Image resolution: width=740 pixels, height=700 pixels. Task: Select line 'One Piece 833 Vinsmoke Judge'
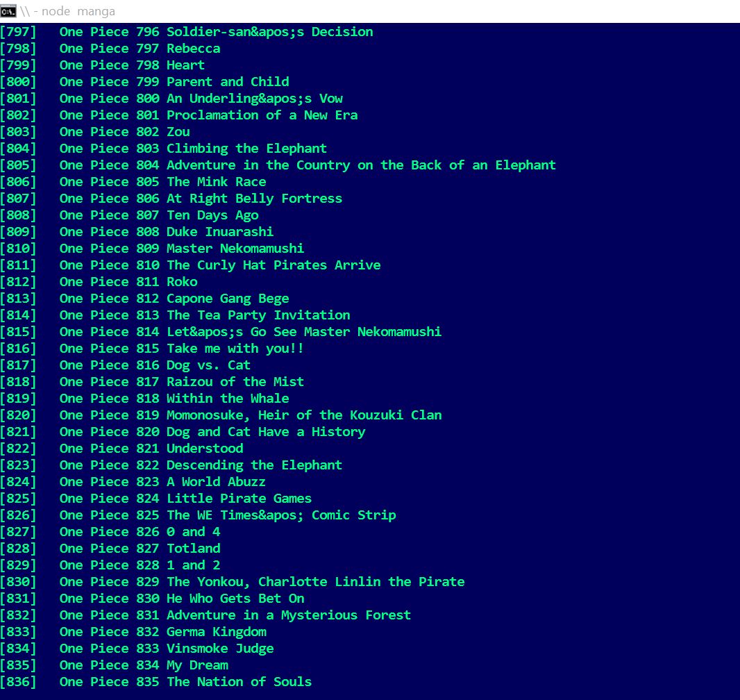(167, 649)
